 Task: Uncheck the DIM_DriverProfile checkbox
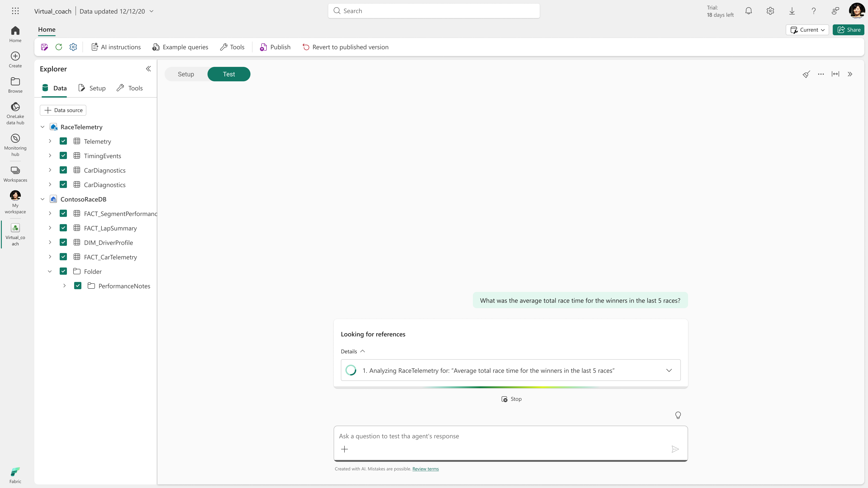pos(63,242)
